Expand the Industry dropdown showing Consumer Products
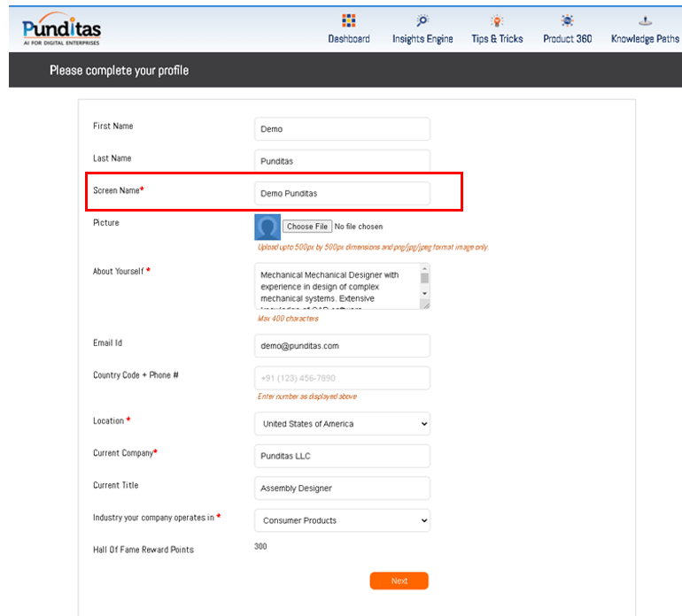This screenshot has height=616, width=682. tap(342, 520)
